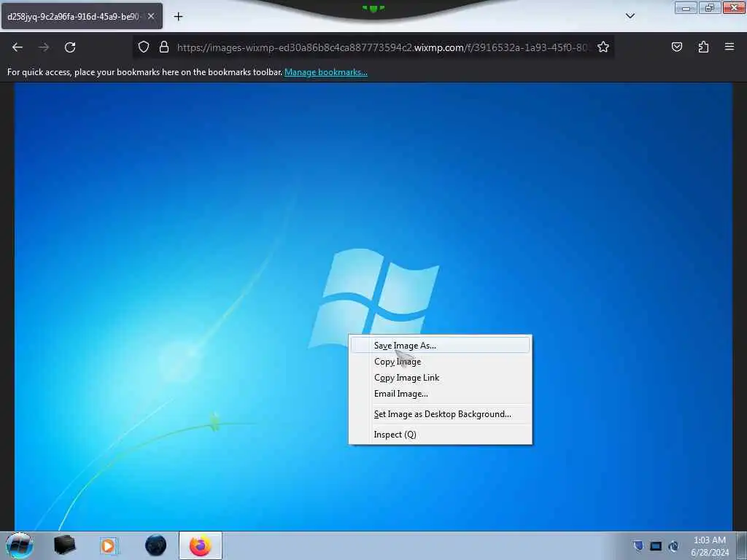Choose Set Image as Desktop Background
This screenshot has height=560, width=747.
pyautogui.click(x=440, y=414)
